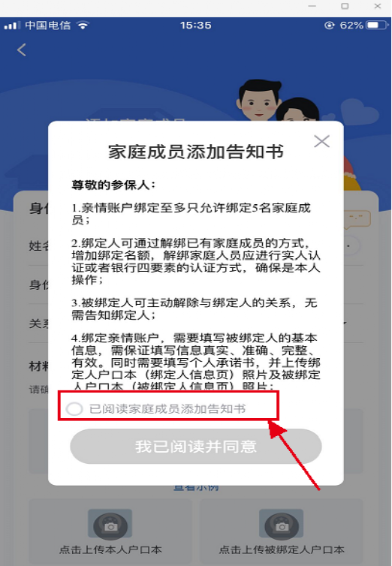
Task: Click the Wi-Fi icon in the status bar
Action: 83,26
